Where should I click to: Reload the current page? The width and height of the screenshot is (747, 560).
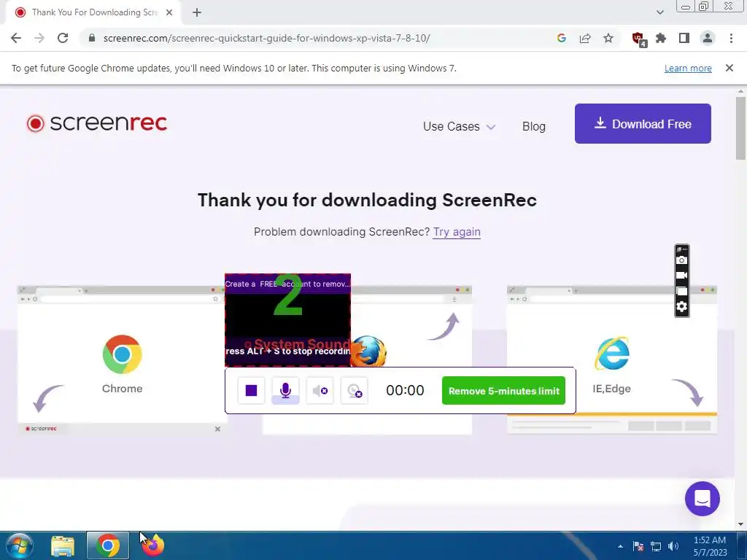(63, 38)
